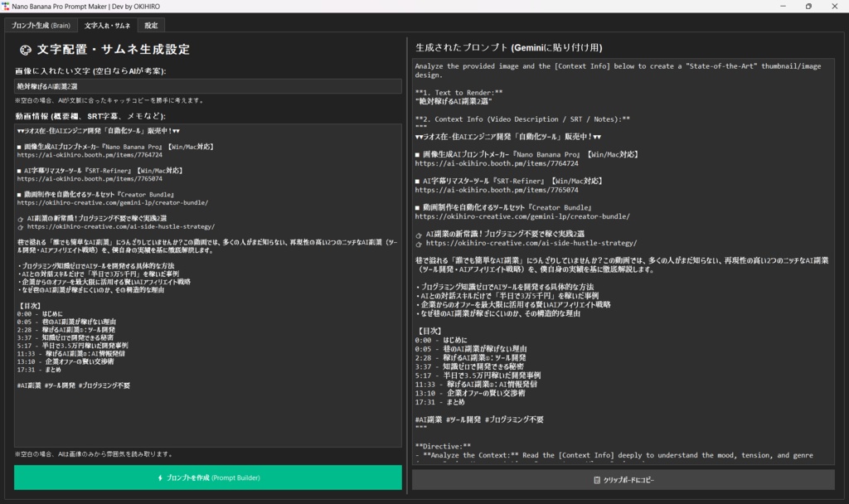Minimize the Nano Banana Pro window
Screen dimensions: 849x504
click(783, 6)
